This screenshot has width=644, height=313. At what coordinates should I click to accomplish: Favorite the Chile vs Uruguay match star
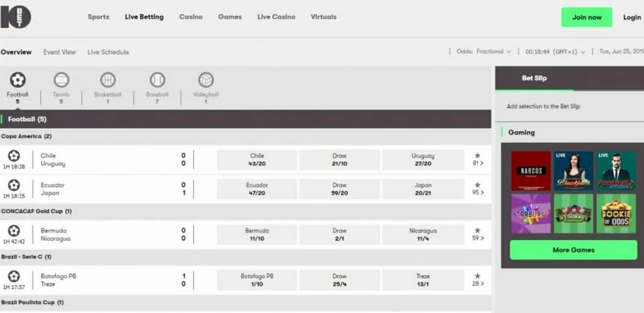click(477, 155)
